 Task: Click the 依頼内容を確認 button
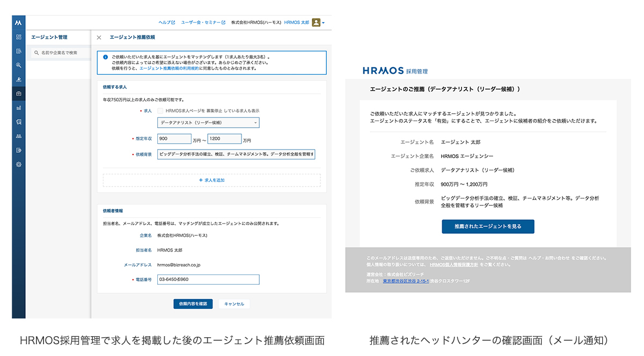point(193,304)
